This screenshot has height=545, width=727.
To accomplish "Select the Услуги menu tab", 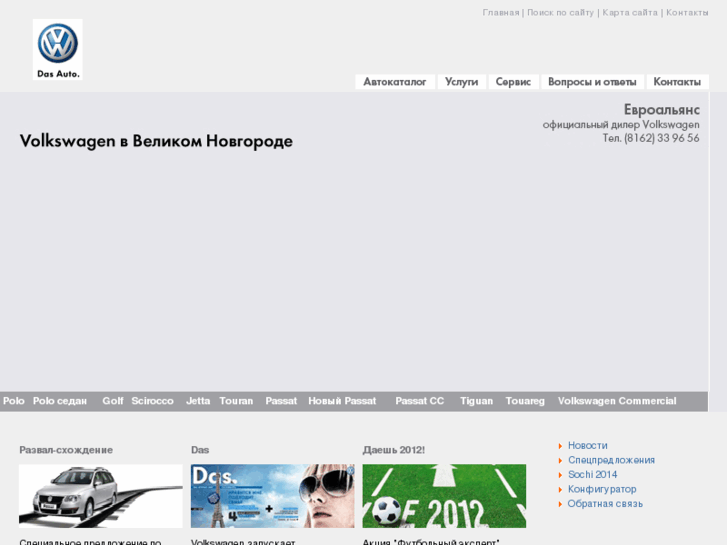I will [461, 82].
